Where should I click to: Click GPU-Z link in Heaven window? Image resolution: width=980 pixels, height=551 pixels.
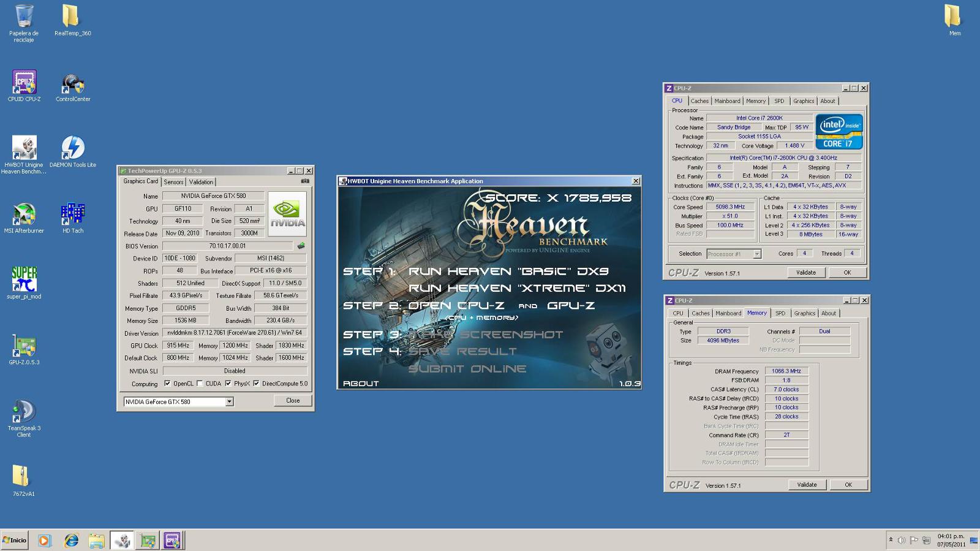570,305
